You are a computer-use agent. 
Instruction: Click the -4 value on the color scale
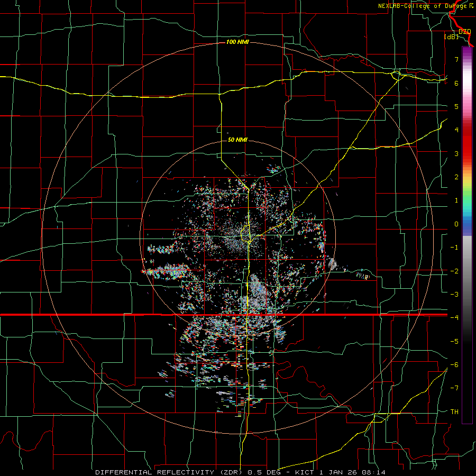click(x=454, y=318)
